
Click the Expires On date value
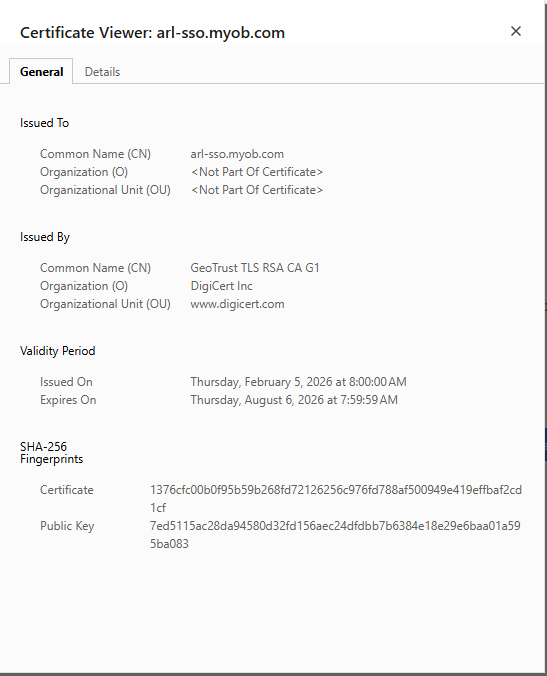pyautogui.click(x=294, y=400)
